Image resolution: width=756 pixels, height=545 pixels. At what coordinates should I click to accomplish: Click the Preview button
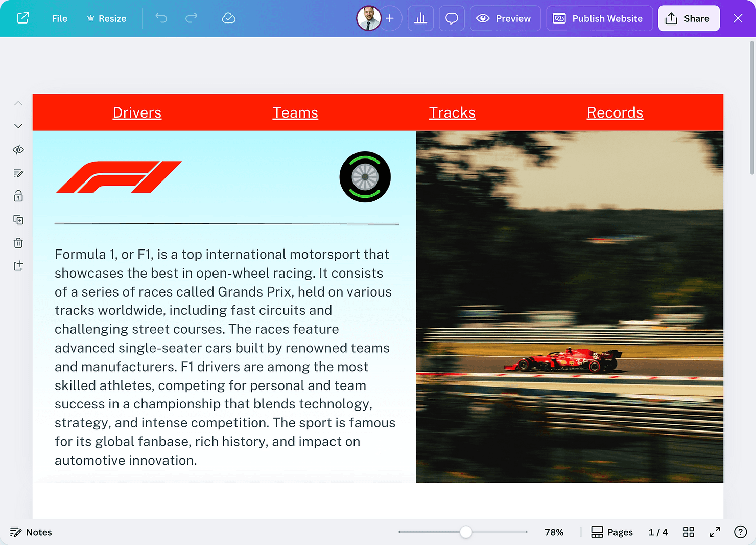click(x=505, y=18)
